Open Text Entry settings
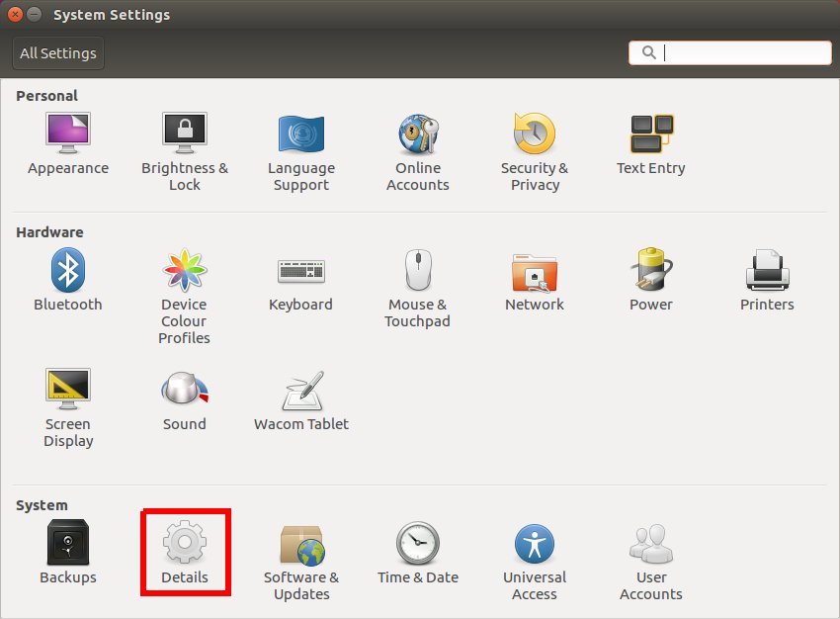The image size is (840, 619). (651, 144)
